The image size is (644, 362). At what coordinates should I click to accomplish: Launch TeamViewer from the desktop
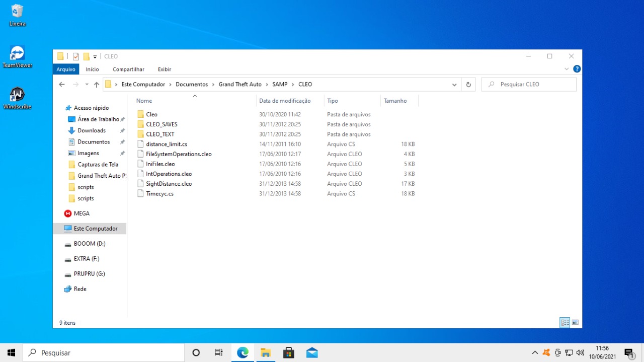17,56
